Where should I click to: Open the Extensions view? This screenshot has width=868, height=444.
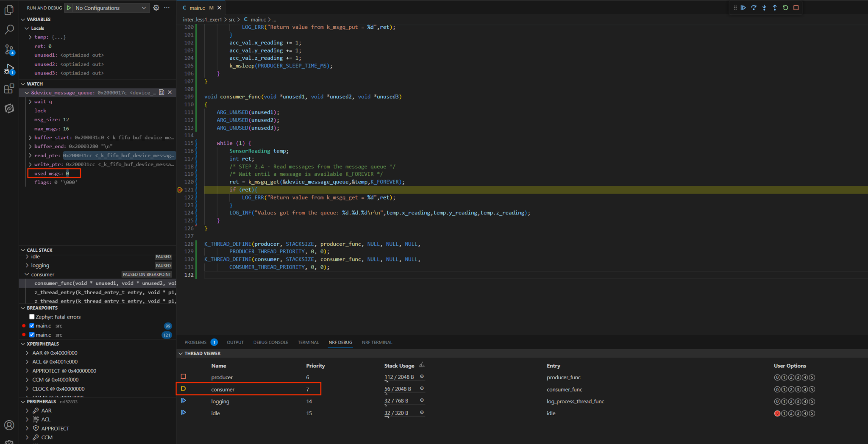tap(9, 88)
